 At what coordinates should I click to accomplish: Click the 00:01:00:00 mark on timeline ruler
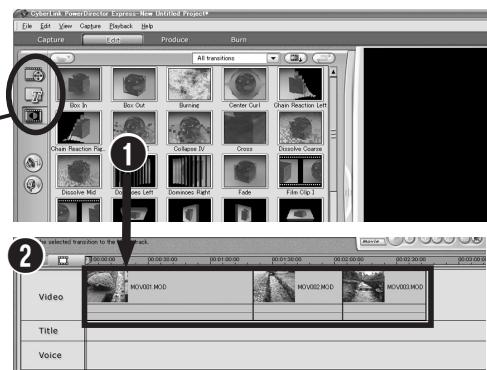tap(224, 259)
